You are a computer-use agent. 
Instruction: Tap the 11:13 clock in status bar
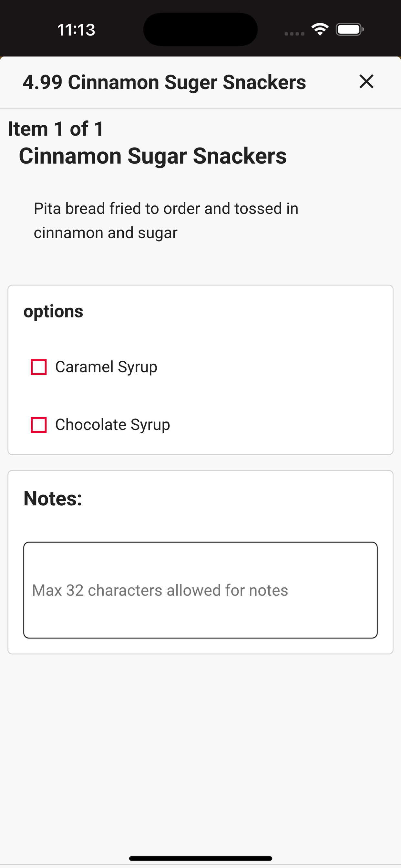coord(77,30)
